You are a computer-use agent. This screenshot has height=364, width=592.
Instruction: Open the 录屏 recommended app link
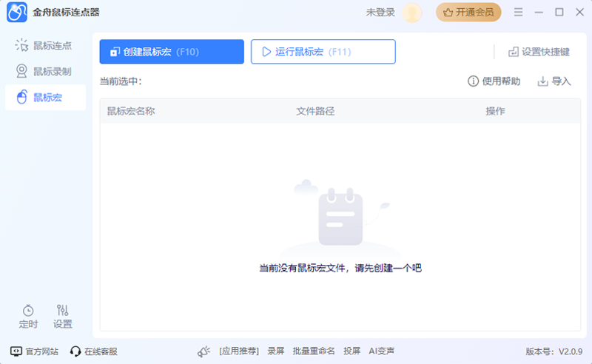(x=276, y=351)
